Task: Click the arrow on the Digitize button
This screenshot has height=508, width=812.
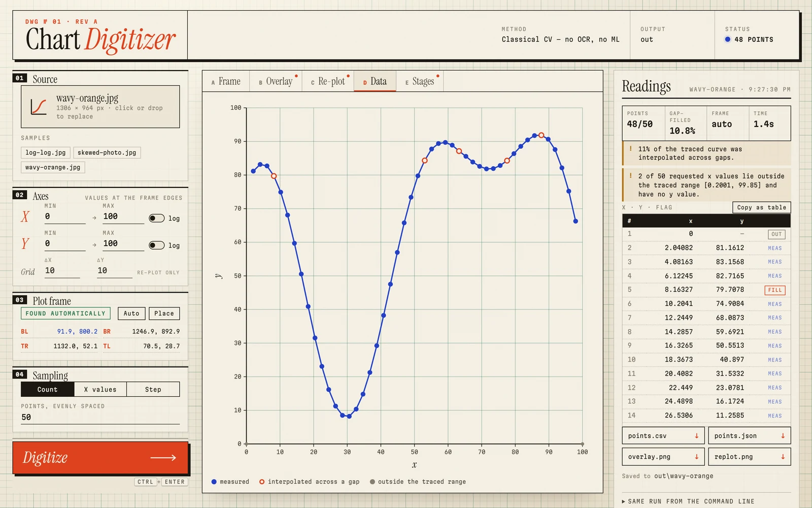Action: pyautogui.click(x=163, y=458)
